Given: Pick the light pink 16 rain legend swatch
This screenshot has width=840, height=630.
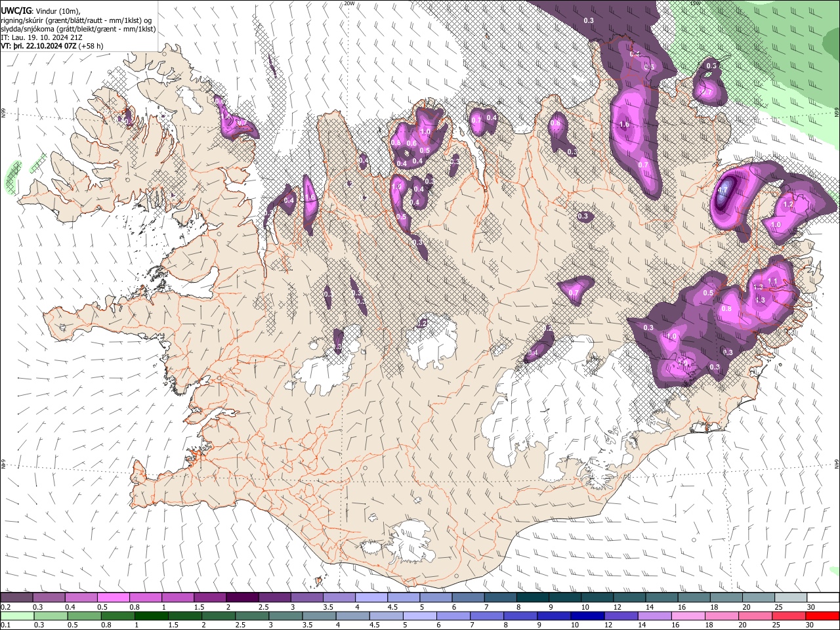Looking at the screenshot, I should point(688,616).
